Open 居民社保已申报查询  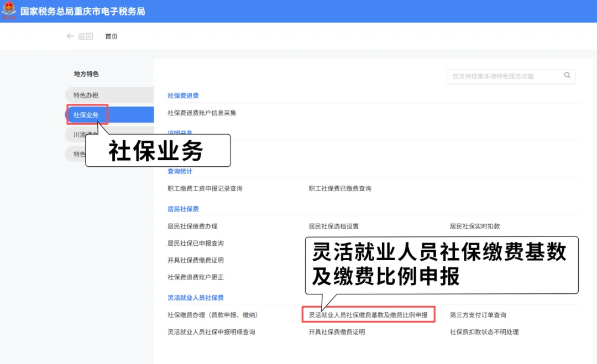196,243
